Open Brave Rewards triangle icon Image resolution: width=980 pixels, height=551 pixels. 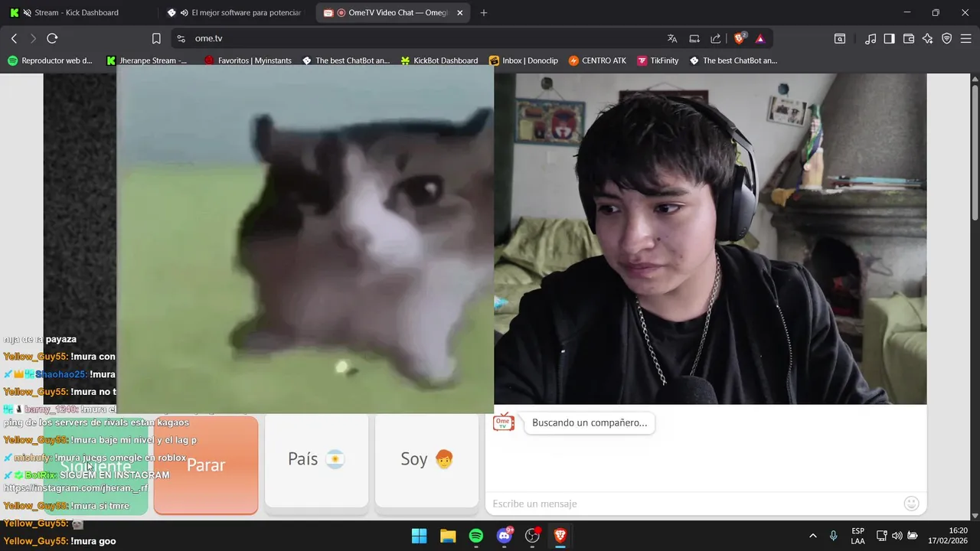760,38
